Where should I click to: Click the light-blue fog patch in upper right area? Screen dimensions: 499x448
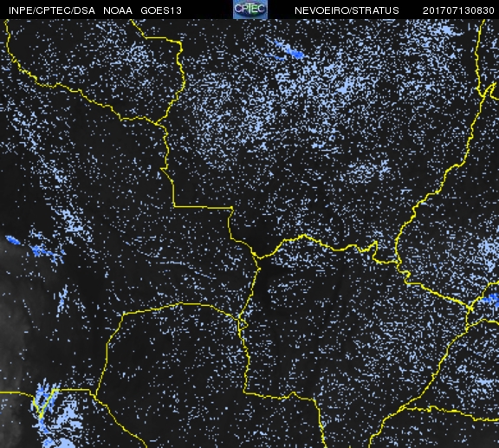[346, 86]
